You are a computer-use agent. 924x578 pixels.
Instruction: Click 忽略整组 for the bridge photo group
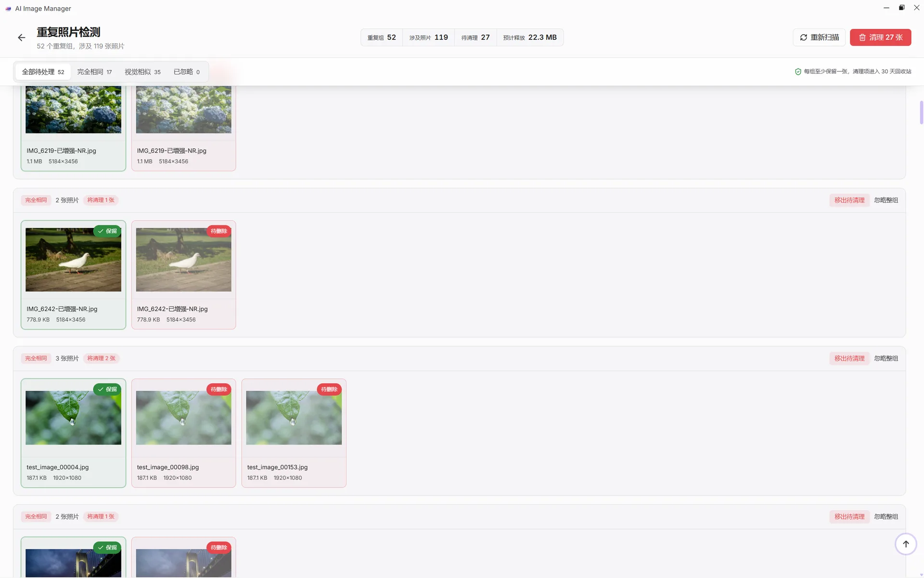pyautogui.click(x=886, y=517)
